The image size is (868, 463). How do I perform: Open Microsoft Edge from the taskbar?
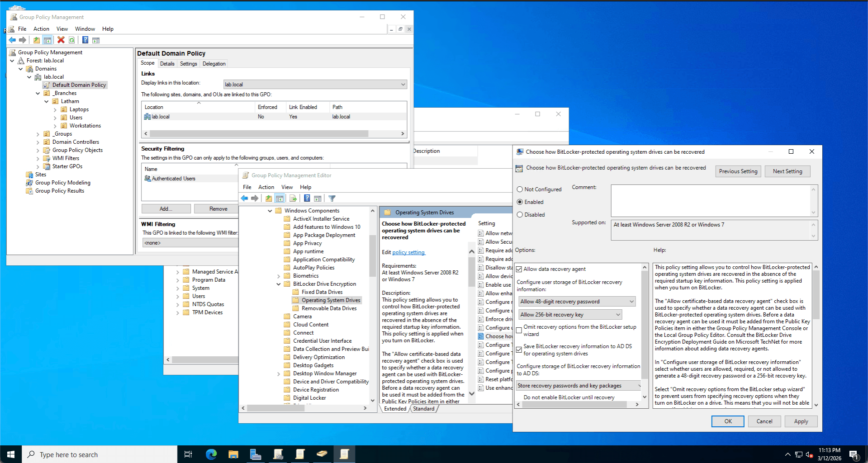(x=211, y=454)
